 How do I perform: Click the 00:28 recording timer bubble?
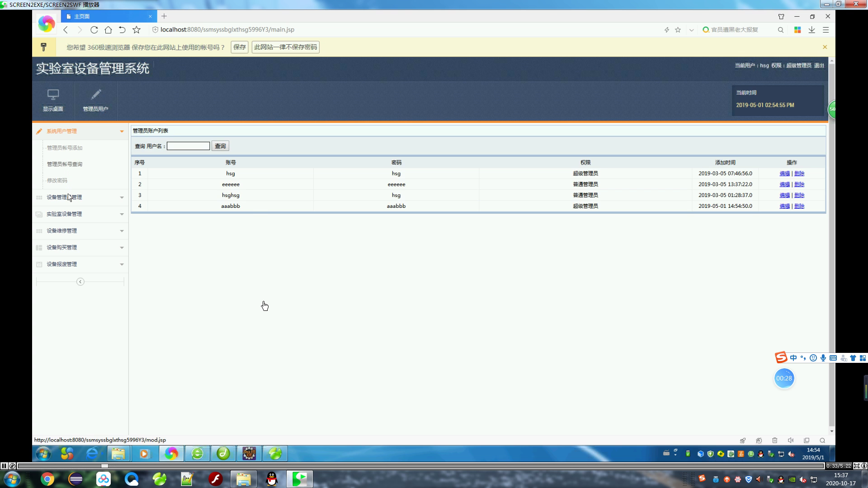[784, 379]
